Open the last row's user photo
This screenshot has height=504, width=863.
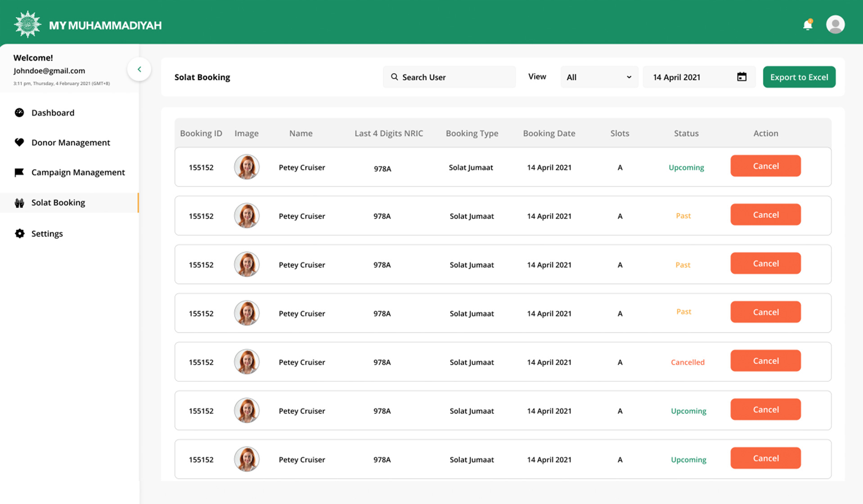247,459
